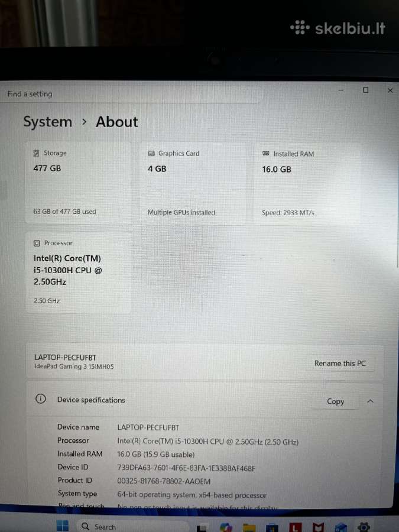Select 'IdeaPad Gaming 3 15IMH05' model text

tap(74, 366)
